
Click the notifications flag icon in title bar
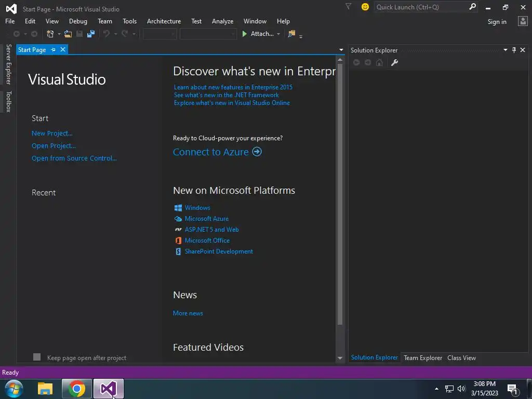(x=349, y=6)
